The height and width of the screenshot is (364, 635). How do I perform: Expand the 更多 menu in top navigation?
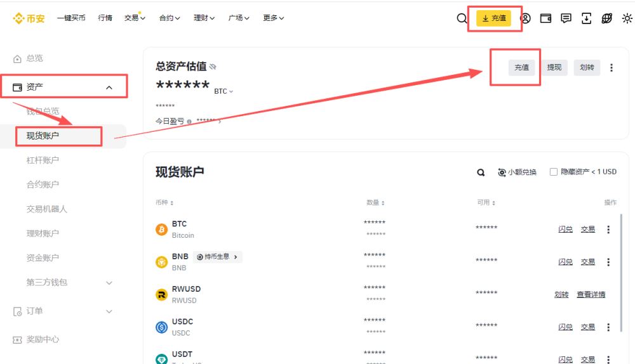coord(273,18)
